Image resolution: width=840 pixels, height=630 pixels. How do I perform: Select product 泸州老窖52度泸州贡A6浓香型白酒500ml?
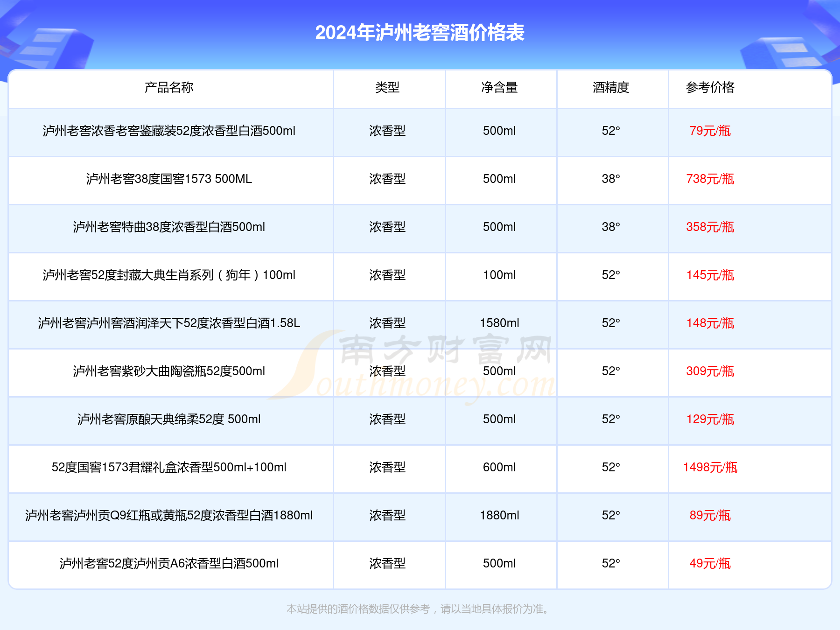click(169, 564)
